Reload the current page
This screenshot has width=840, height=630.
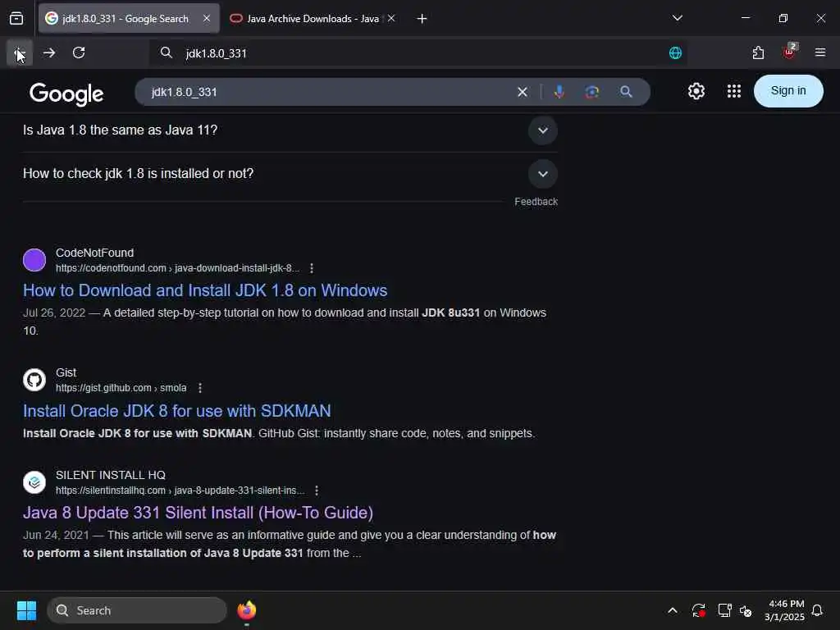(x=79, y=52)
